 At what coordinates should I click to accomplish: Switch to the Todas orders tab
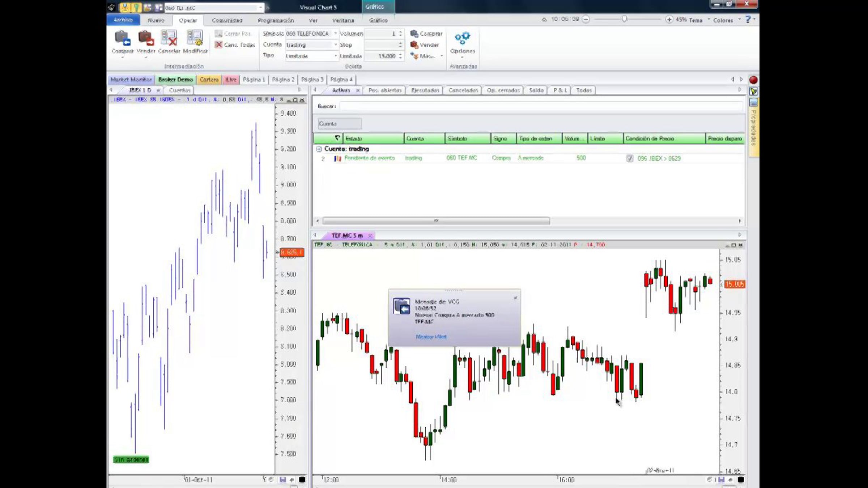pyautogui.click(x=584, y=90)
